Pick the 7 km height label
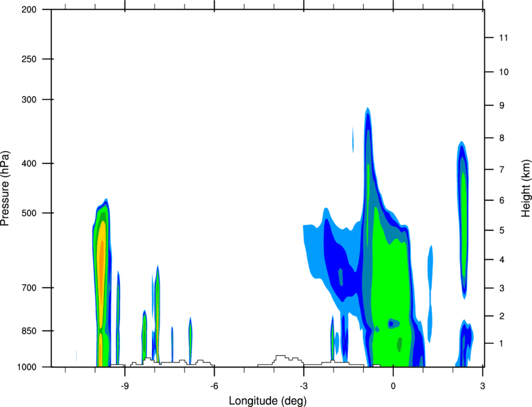This screenshot has height=407, width=532. click(x=501, y=170)
